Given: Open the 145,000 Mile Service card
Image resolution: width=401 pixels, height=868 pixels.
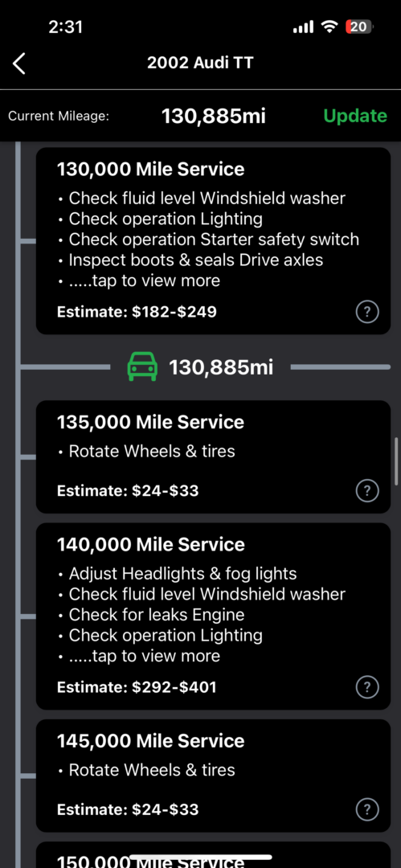Looking at the screenshot, I should coord(213,776).
